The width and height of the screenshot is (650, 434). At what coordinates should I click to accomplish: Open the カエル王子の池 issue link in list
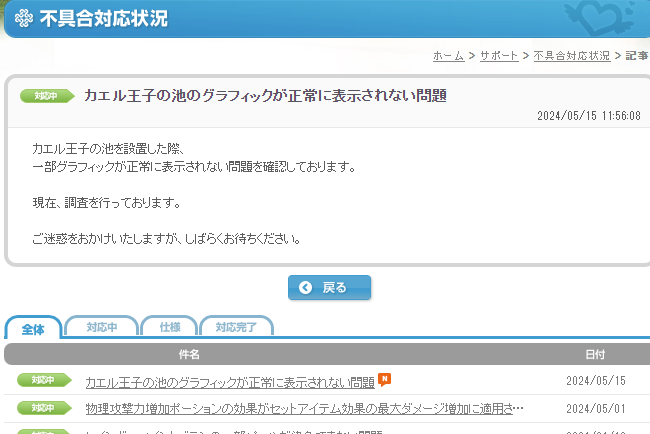coord(230,382)
